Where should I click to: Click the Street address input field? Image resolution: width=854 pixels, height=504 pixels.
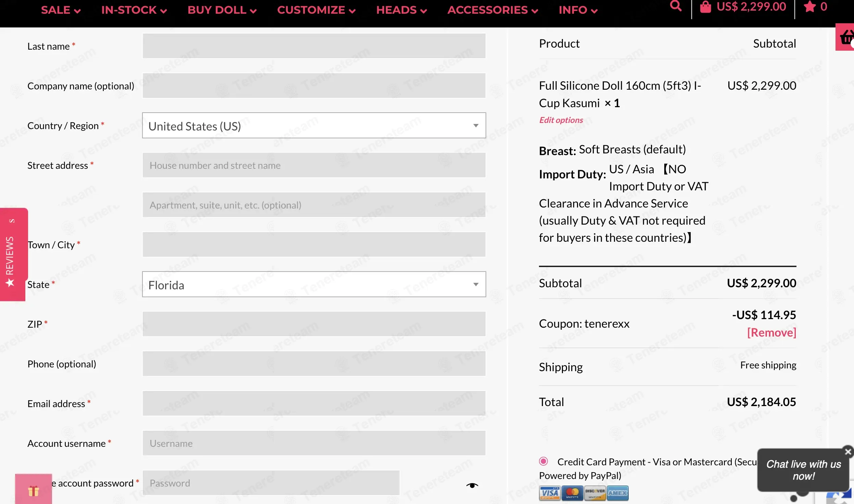click(314, 165)
